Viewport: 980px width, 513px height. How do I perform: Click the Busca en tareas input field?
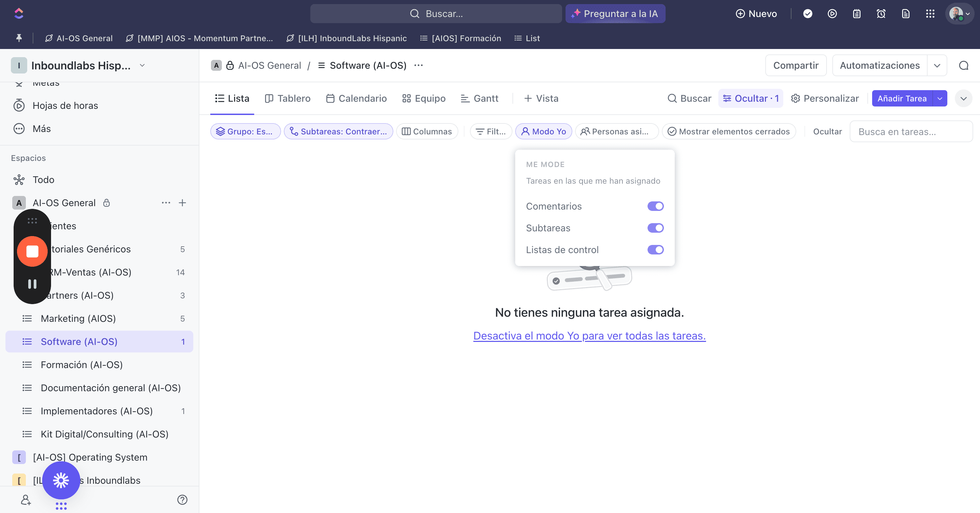[911, 132]
